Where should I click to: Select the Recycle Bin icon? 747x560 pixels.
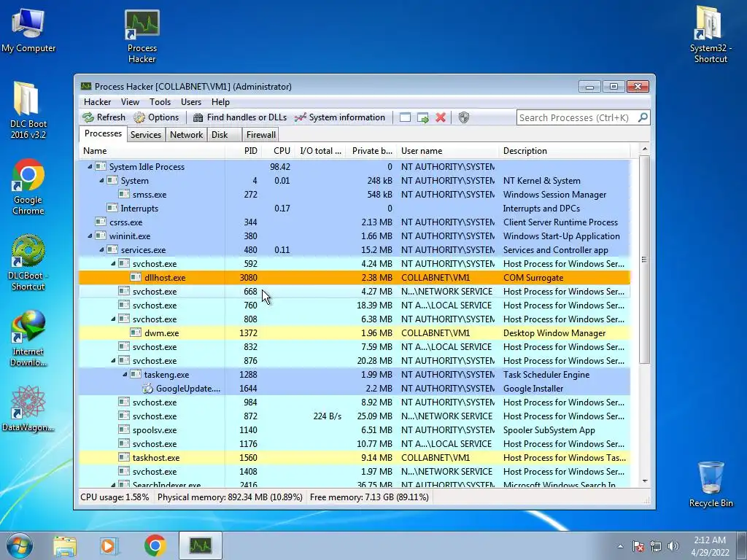pyautogui.click(x=711, y=484)
